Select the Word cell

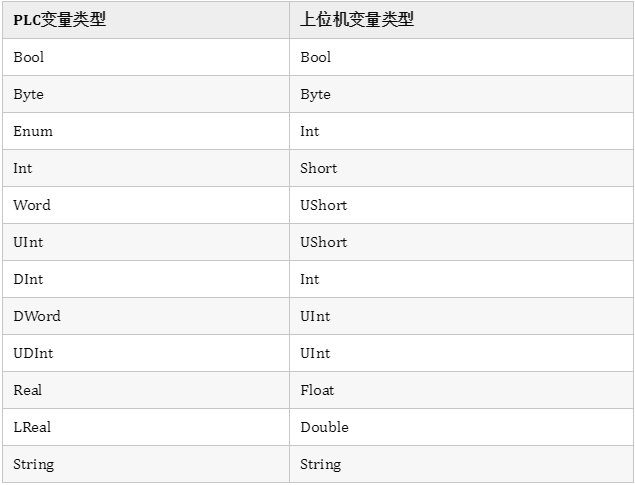point(146,205)
